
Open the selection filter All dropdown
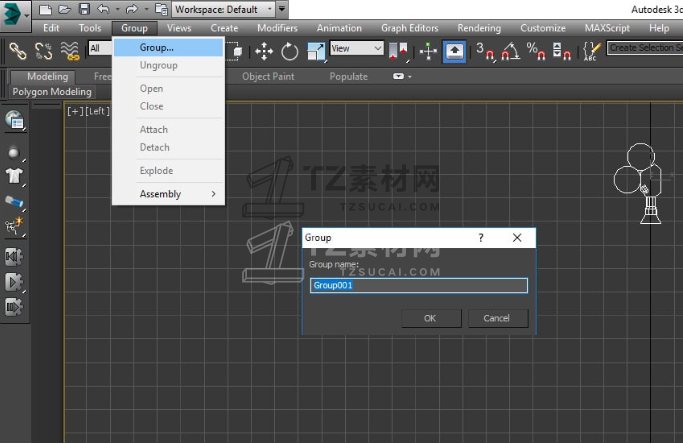click(100, 48)
